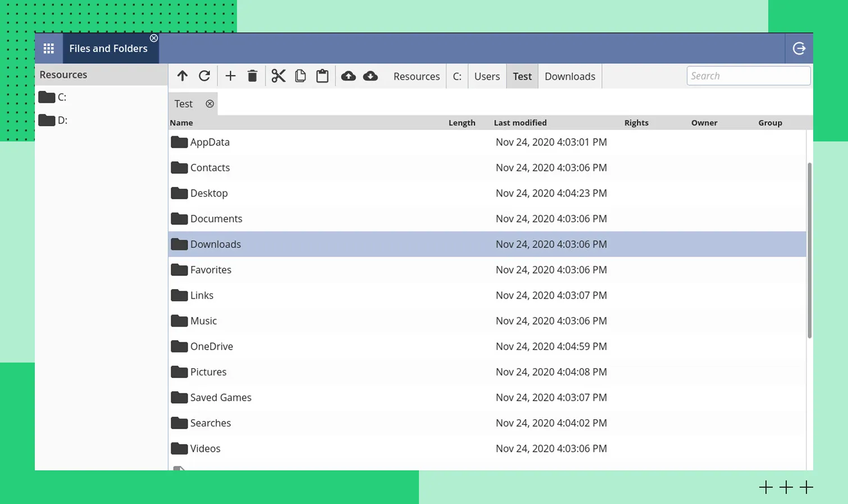Focus the Search input field
This screenshot has width=848, height=504.
pos(748,76)
